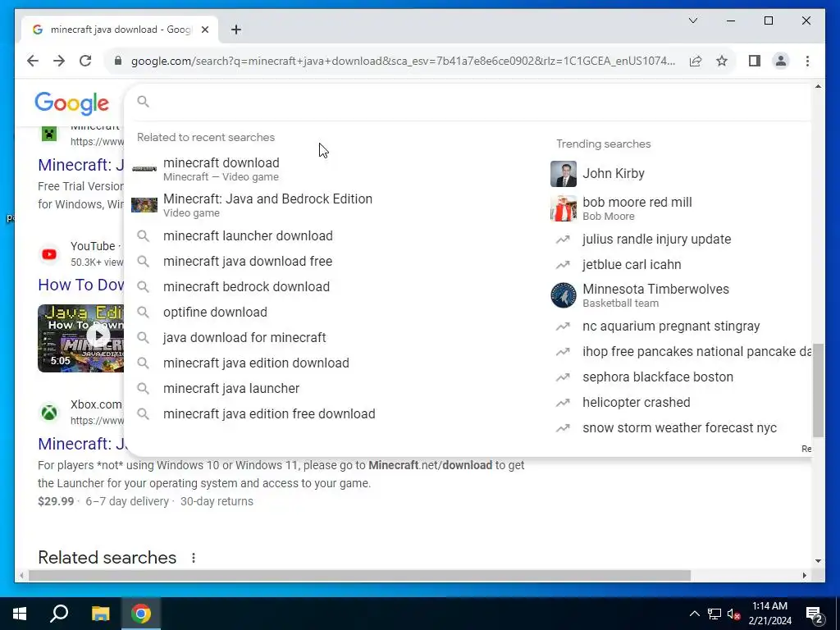The height and width of the screenshot is (630, 840).
Task: Open Chrome's three-dot menu
Action: coord(807,61)
